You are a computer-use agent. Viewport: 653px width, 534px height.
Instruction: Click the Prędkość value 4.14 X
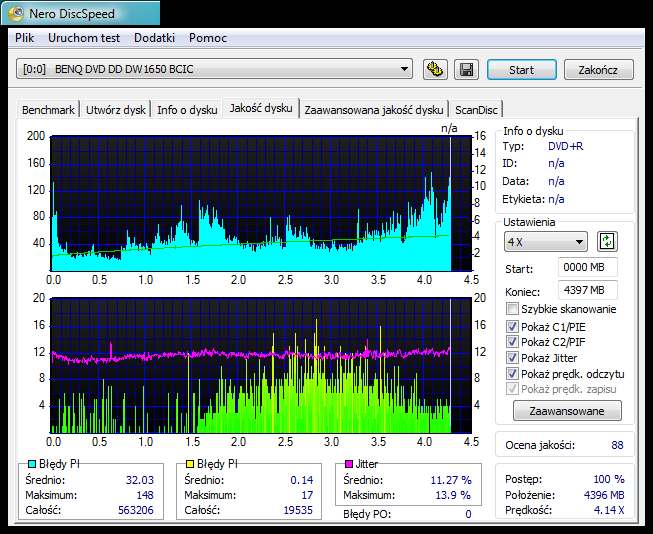[x=609, y=510]
